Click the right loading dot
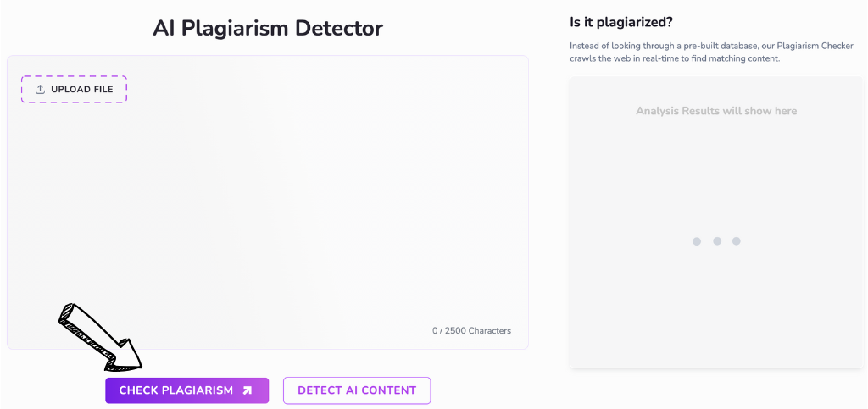The width and height of the screenshot is (868, 409). (x=737, y=241)
